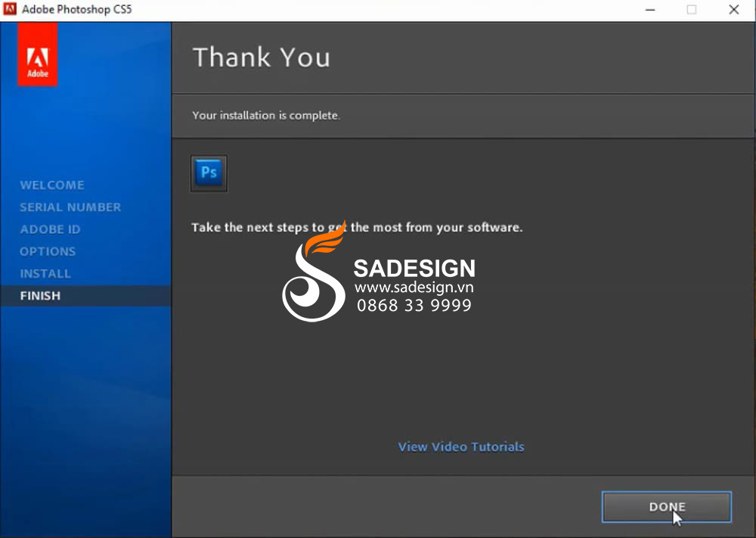
Task: Select the OPTIONS step in sidebar
Action: (48, 251)
